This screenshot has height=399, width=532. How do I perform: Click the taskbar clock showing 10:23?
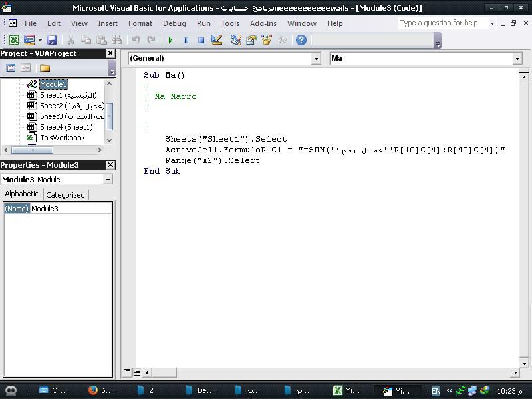point(509,391)
